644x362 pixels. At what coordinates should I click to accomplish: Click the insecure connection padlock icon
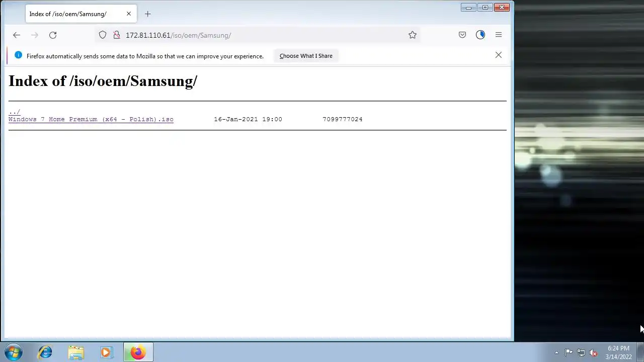pyautogui.click(x=116, y=35)
